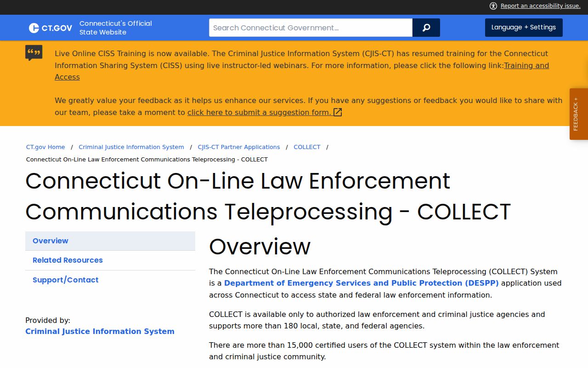Select the Overview side navigation item

(x=110, y=241)
